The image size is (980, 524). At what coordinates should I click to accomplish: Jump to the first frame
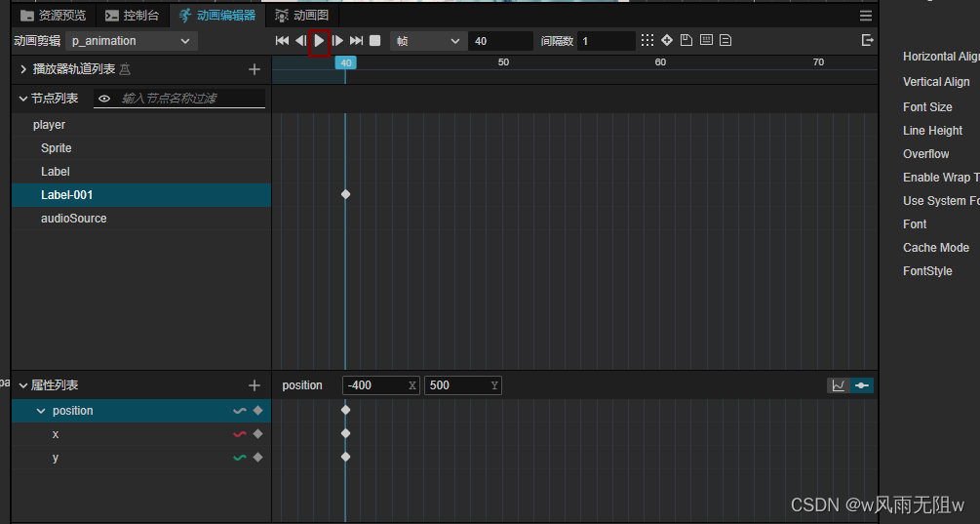tap(282, 41)
